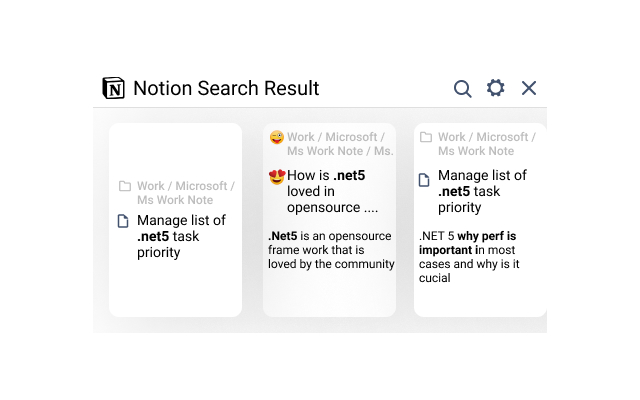This screenshot has height=400, width=640.
Task: Click the "Notion Search Result" title text
Action: tap(226, 88)
